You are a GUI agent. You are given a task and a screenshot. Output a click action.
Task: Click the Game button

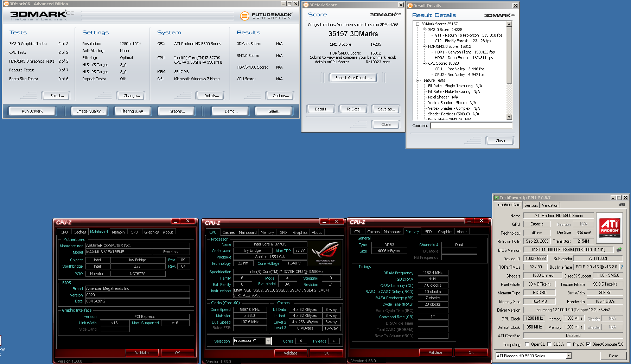(x=275, y=111)
